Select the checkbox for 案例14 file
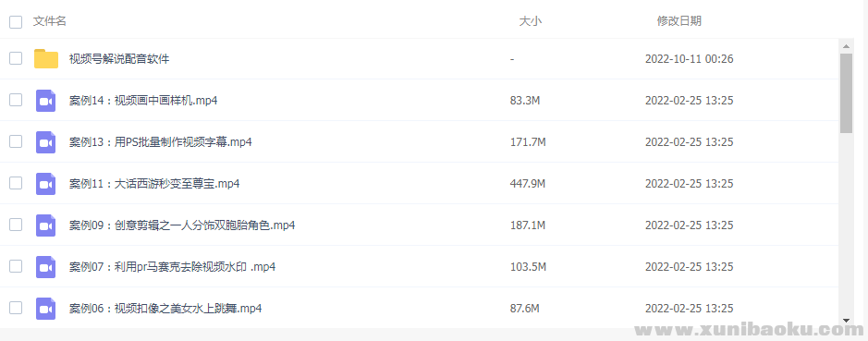868x341 pixels. point(16,100)
